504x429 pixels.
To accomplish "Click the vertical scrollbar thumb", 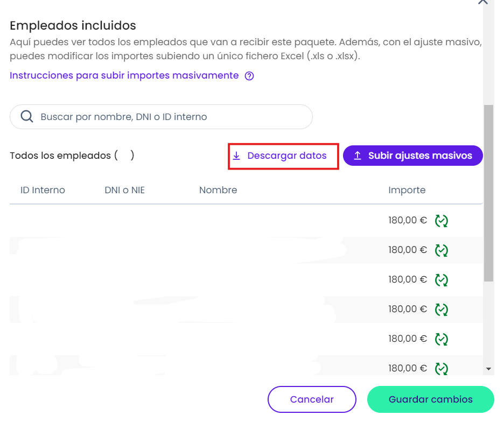I will pyautogui.click(x=488, y=194).
